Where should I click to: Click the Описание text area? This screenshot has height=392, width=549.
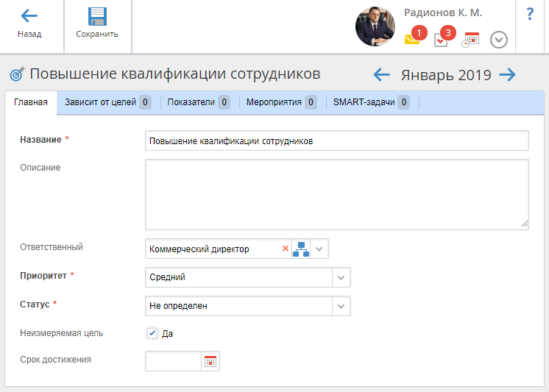point(336,194)
